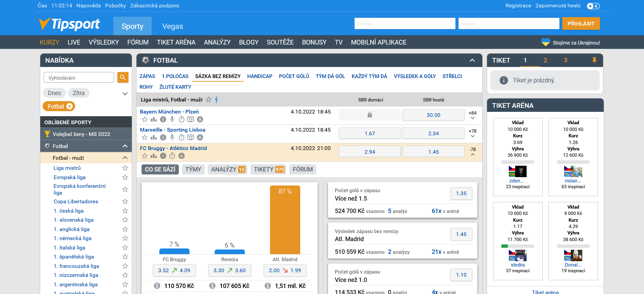Viewport: 644px width, 294px height.
Task: Open the SÁZKA BEZ REMÍZY tab
Action: pyautogui.click(x=218, y=76)
